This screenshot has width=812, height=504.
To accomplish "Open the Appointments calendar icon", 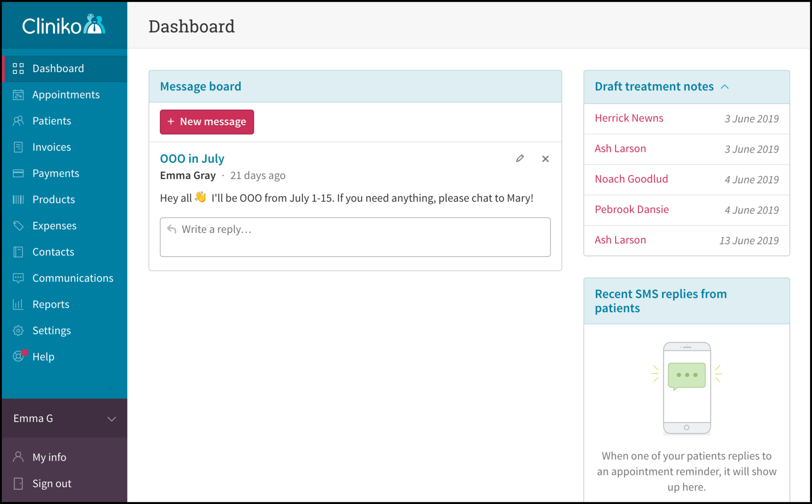I will (x=18, y=95).
